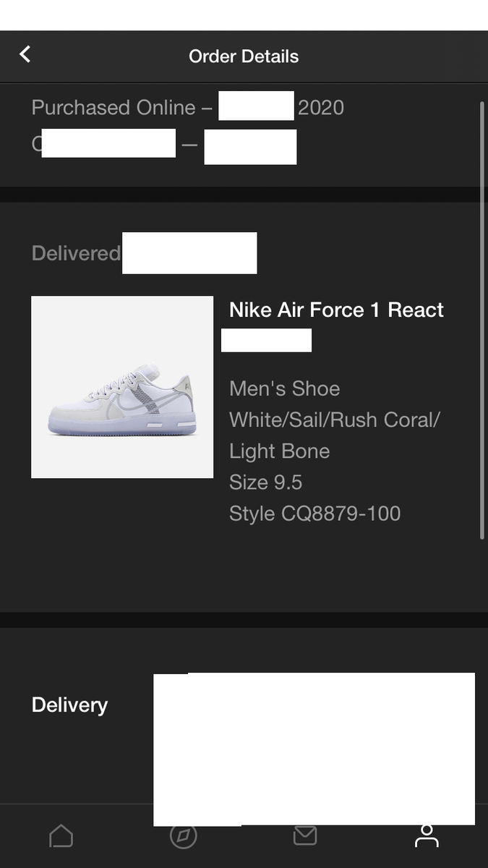Open the Inbox envelope icon
Image resolution: width=488 pixels, height=868 pixels.
coord(305,835)
